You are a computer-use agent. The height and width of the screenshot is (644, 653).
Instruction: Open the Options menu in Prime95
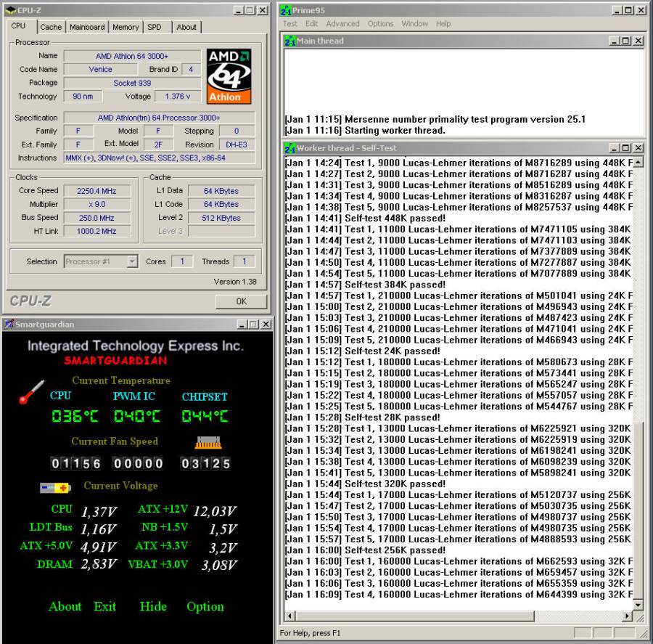380,24
